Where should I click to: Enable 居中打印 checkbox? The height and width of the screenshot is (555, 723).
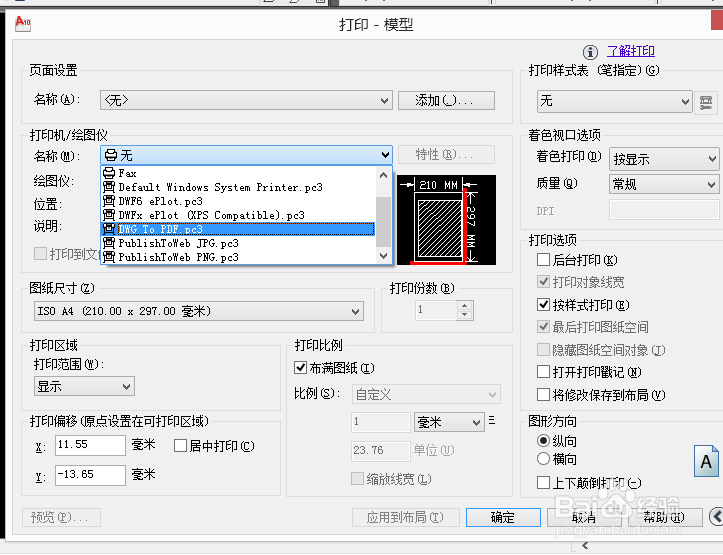[180, 446]
